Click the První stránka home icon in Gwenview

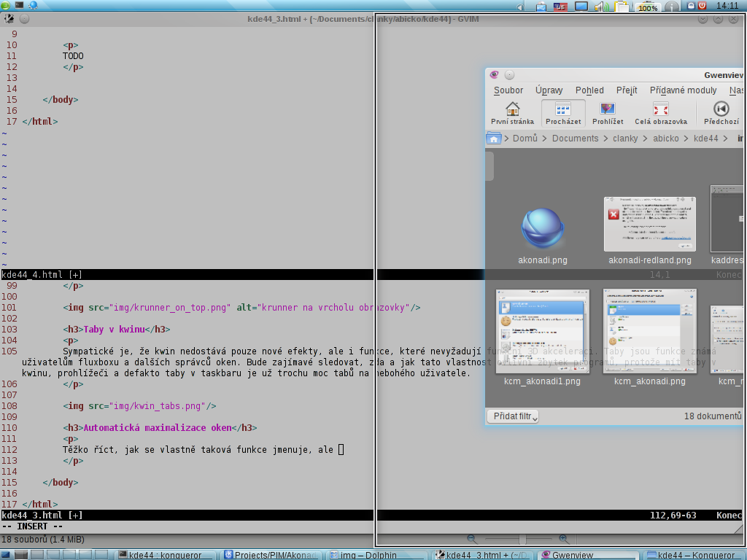tap(513, 114)
